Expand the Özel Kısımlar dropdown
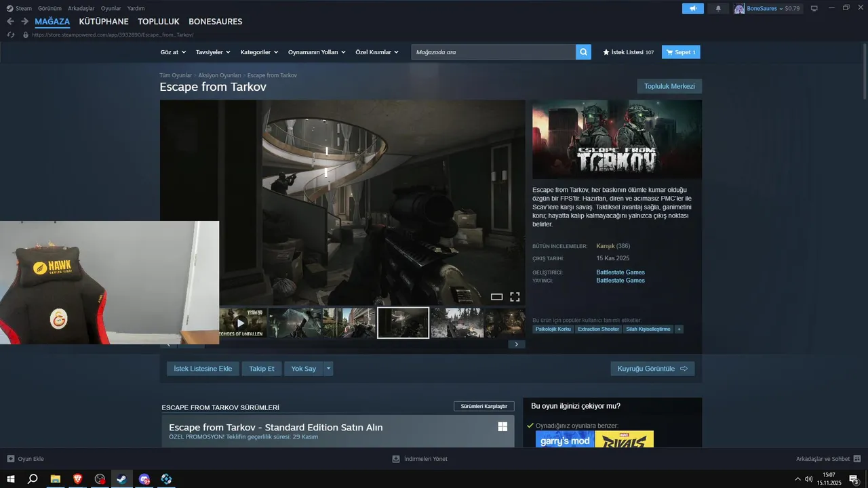Screen dimensions: 868x488 click(377, 52)
